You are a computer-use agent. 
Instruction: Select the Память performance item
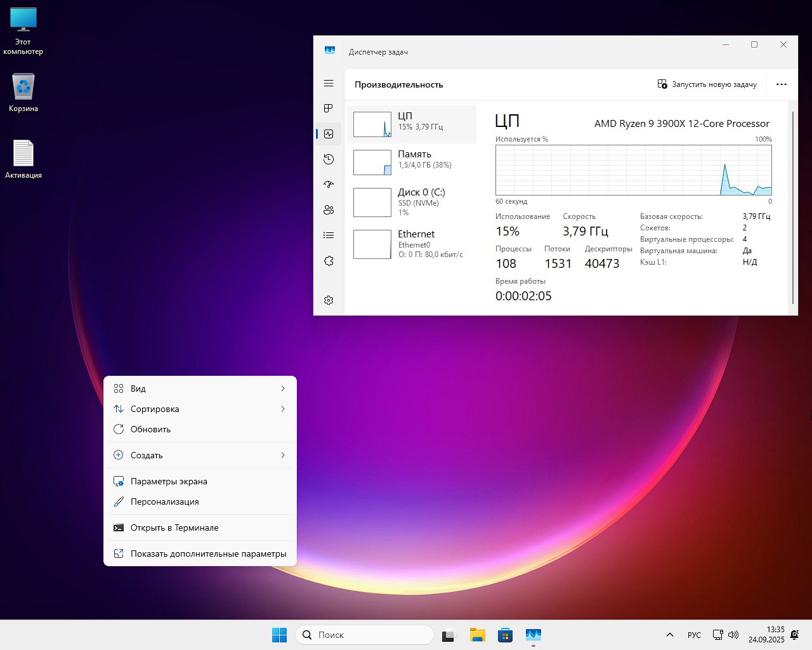click(412, 162)
